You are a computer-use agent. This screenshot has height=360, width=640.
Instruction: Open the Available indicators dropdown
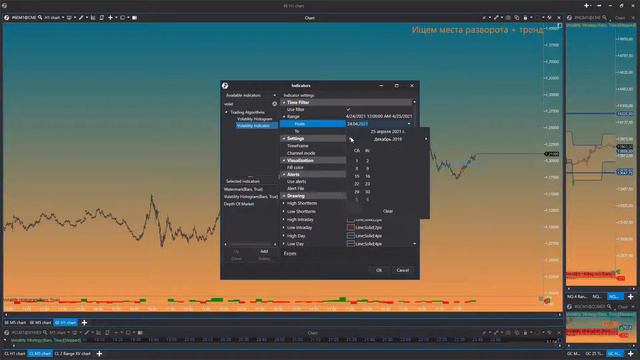pos(274,95)
